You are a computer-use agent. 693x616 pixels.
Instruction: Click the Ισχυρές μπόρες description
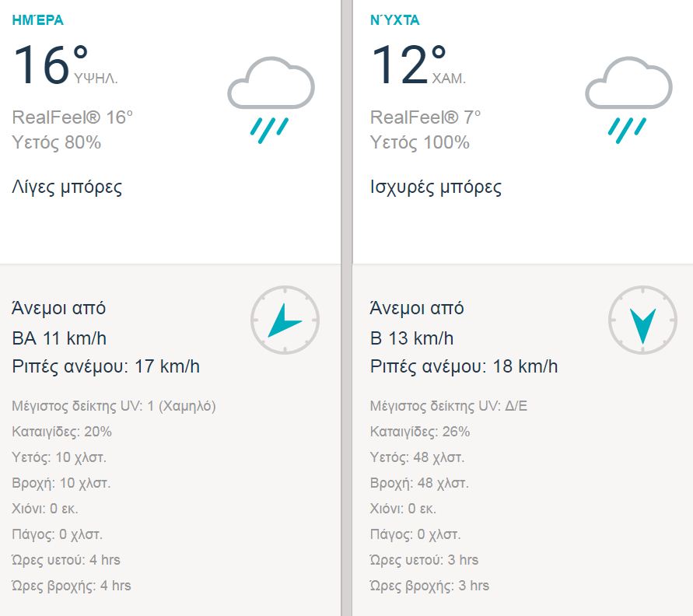pyautogui.click(x=436, y=187)
